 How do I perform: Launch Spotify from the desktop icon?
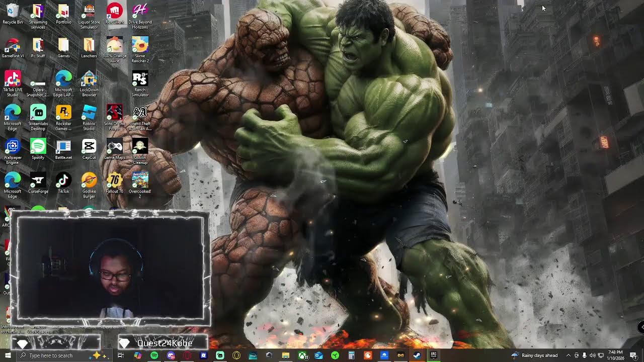click(x=38, y=149)
